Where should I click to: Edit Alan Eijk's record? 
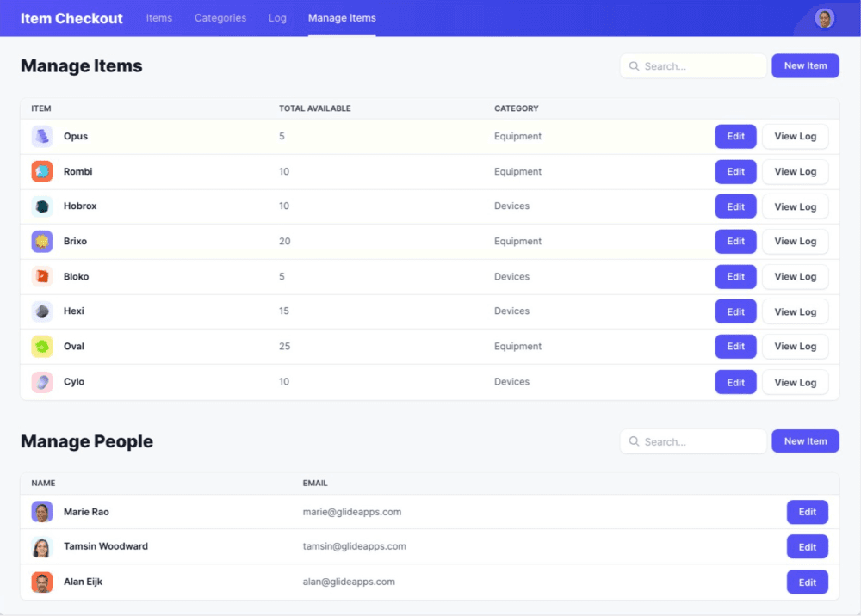click(808, 582)
